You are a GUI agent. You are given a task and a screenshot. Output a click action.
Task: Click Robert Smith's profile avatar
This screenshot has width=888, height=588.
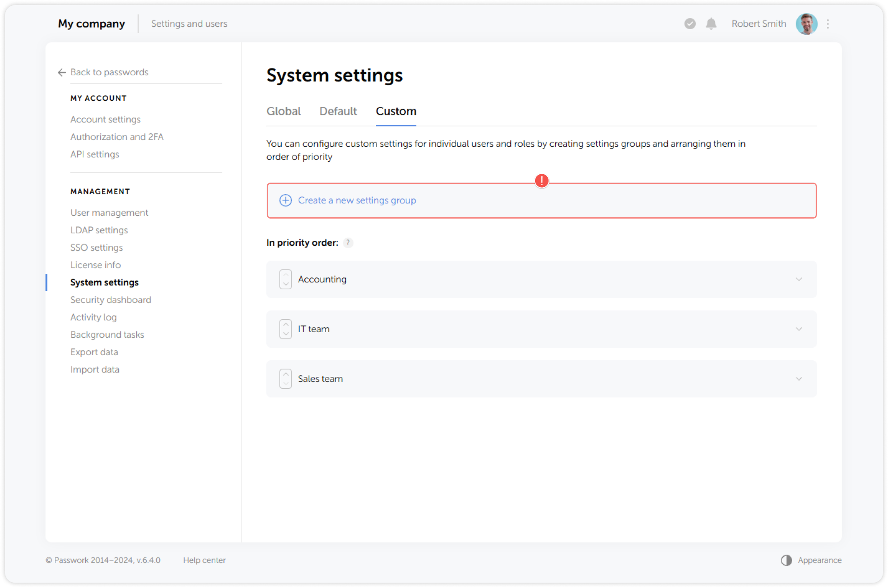pos(806,24)
